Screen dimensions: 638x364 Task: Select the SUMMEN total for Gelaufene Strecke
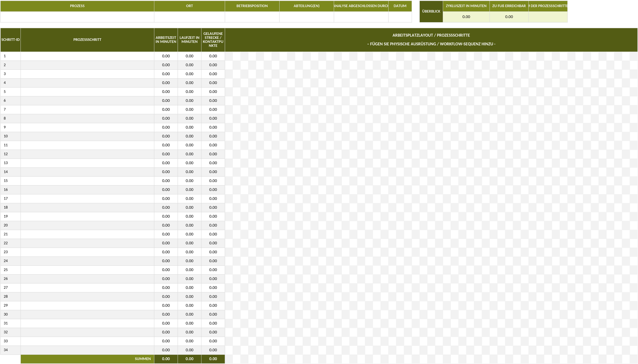(213, 359)
